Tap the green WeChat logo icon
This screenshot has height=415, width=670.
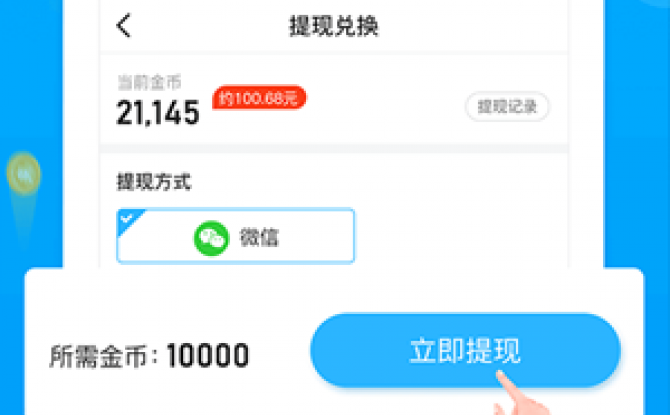[212, 238]
